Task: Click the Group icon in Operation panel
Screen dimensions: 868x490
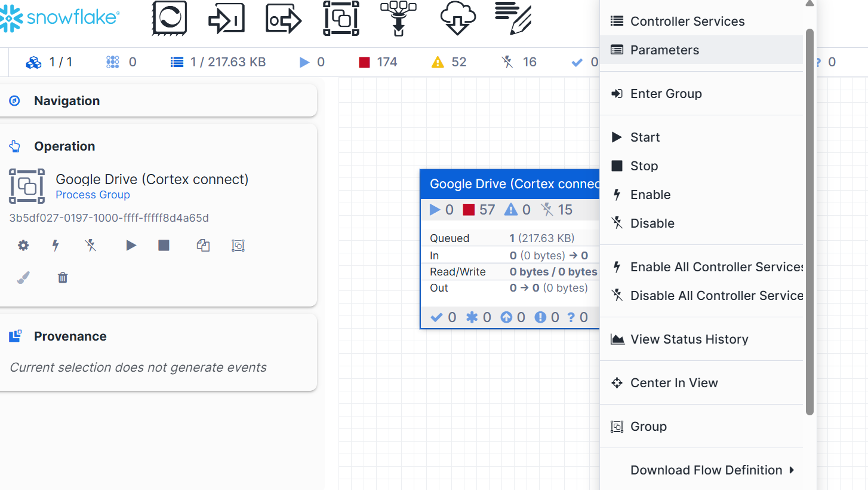Action: pos(238,245)
